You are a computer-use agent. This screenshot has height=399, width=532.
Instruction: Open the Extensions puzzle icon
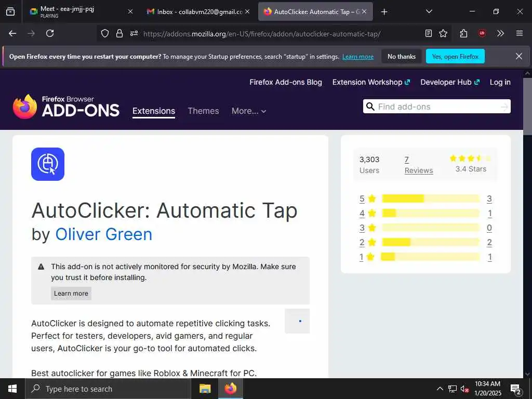463,33
